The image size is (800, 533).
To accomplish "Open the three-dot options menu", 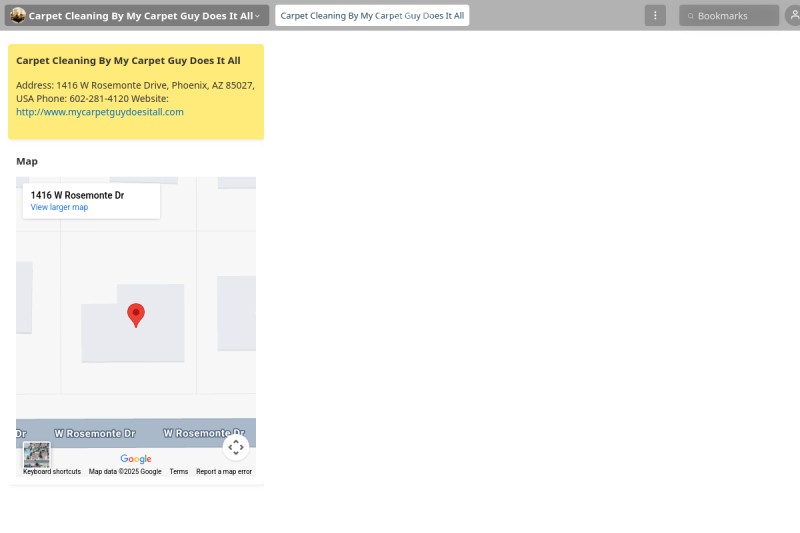I will click(x=655, y=15).
